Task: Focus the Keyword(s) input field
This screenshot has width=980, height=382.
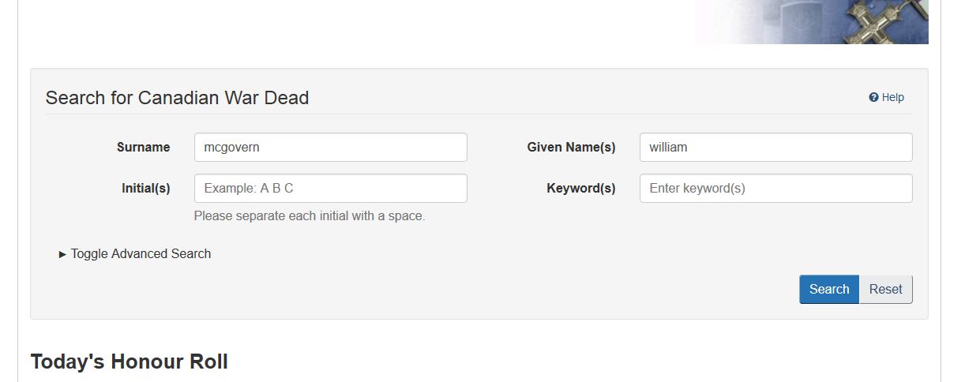Action: tap(775, 189)
